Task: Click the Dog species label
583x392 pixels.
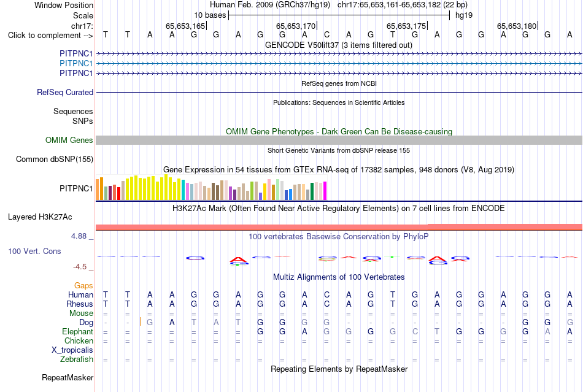Action: click(87, 323)
